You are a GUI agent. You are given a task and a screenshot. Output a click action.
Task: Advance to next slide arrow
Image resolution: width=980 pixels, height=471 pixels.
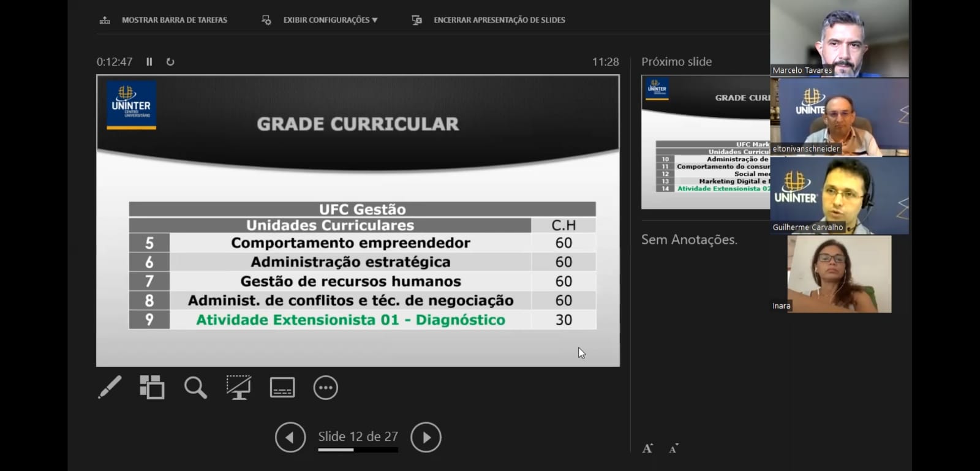(x=426, y=437)
